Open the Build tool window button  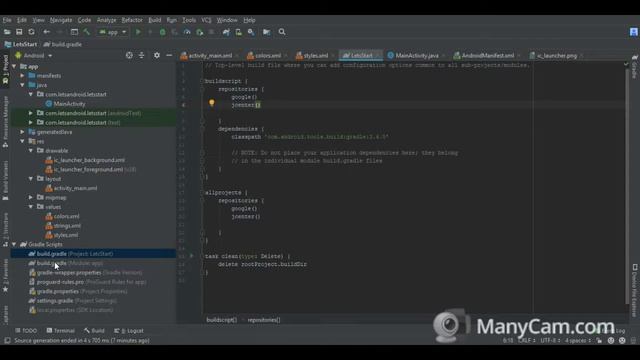point(94,331)
